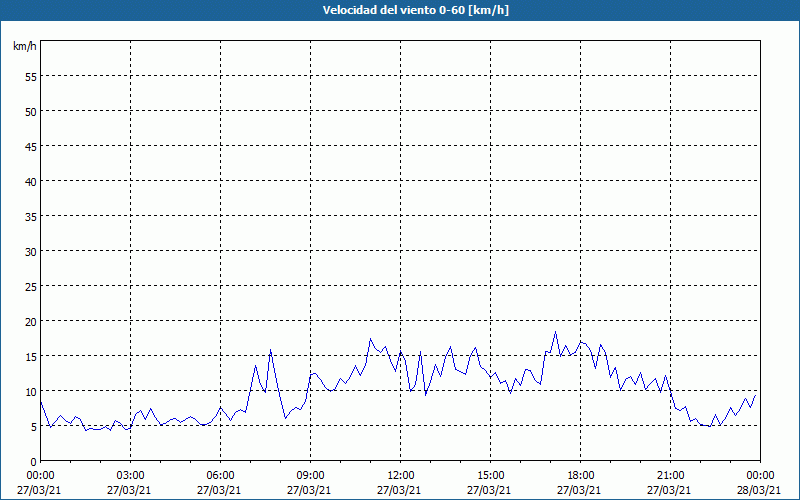Image resolution: width=800 pixels, height=500 pixels.
Task: Select the 25 value on the y-axis
Action: tap(31, 286)
